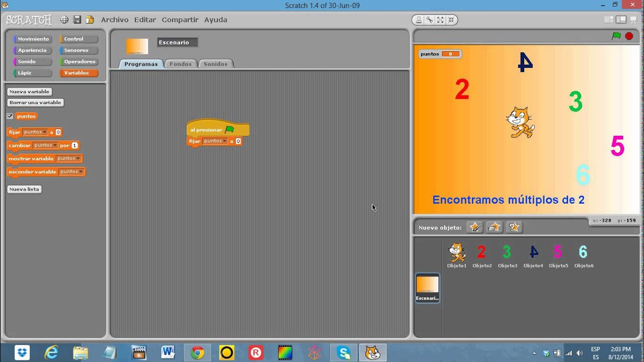Show the Control block category
The width and height of the screenshot is (644, 362).
pos(79,39)
